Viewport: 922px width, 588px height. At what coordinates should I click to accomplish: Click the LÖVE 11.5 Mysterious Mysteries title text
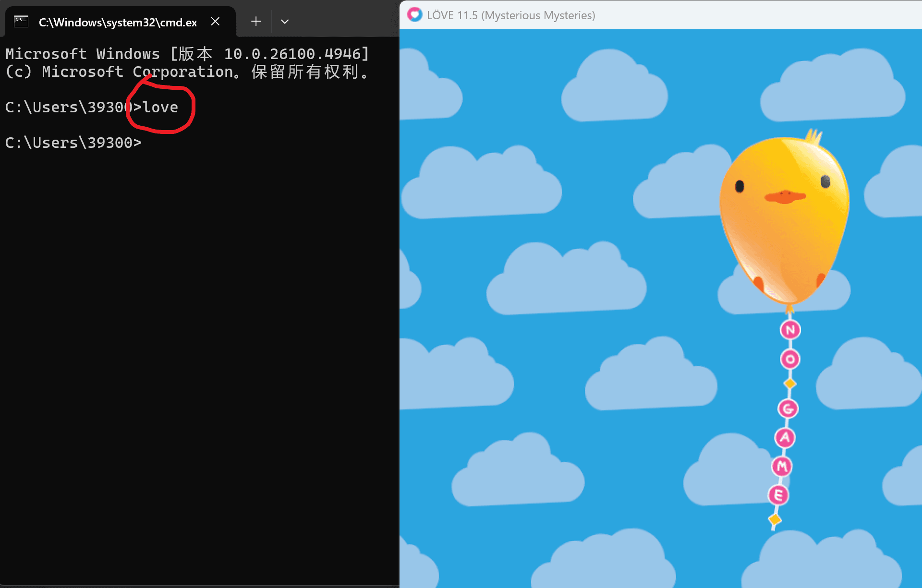pos(510,15)
